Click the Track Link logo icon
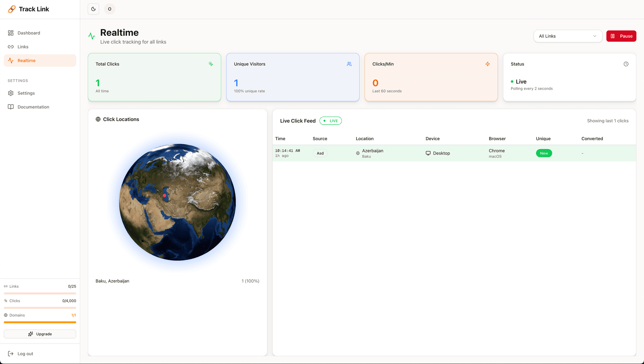 [x=11, y=9]
